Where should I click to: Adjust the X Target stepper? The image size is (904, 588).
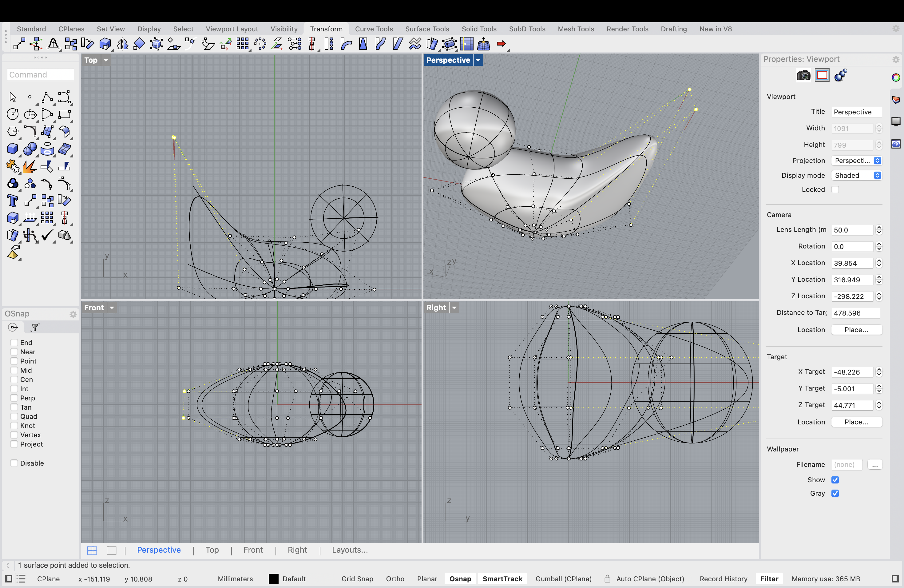pos(879,372)
